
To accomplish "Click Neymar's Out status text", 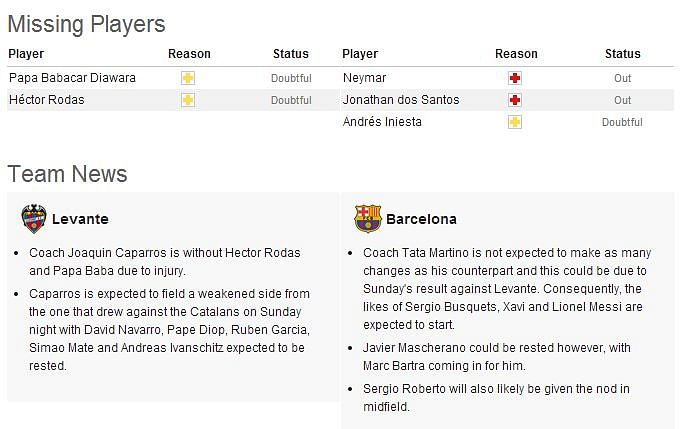I will tap(622, 78).
